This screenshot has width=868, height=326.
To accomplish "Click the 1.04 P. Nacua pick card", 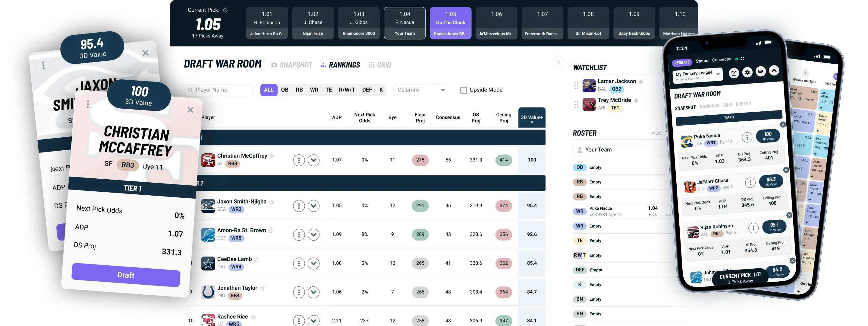I will tap(405, 23).
